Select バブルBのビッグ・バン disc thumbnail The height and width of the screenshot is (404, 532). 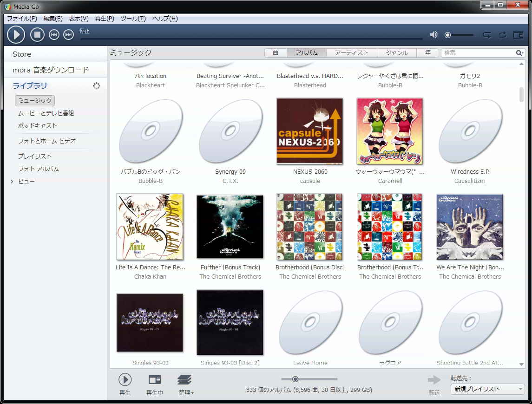point(150,131)
